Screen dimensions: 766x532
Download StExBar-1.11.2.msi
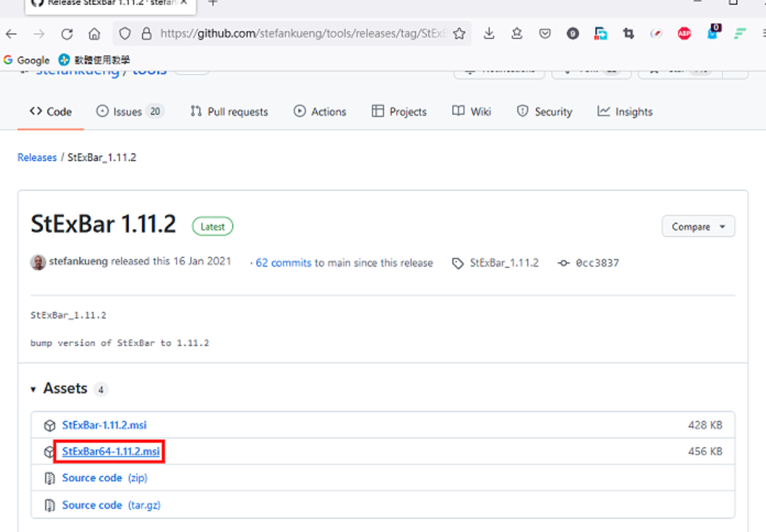click(104, 425)
